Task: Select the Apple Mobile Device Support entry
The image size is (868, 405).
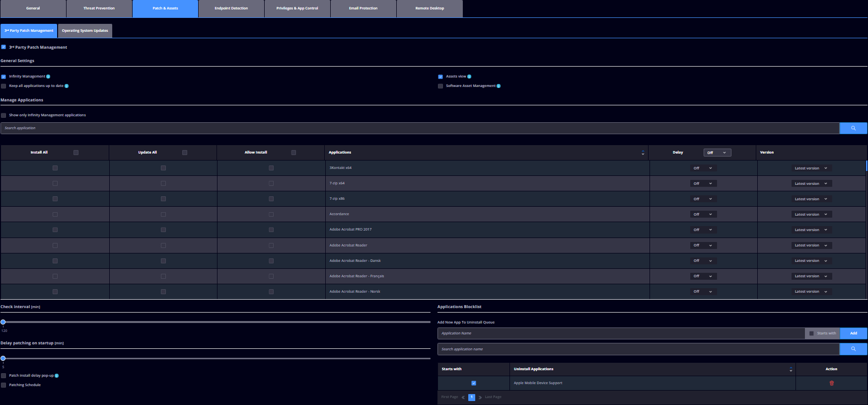Action: pos(538,383)
